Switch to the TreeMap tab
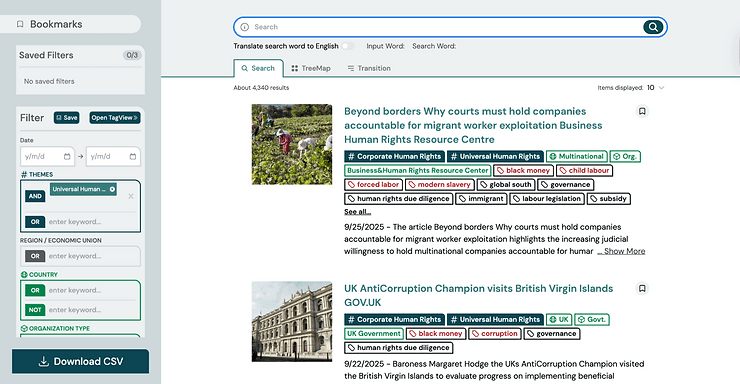This screenshot has width=740, height=384. click(311, 68)
